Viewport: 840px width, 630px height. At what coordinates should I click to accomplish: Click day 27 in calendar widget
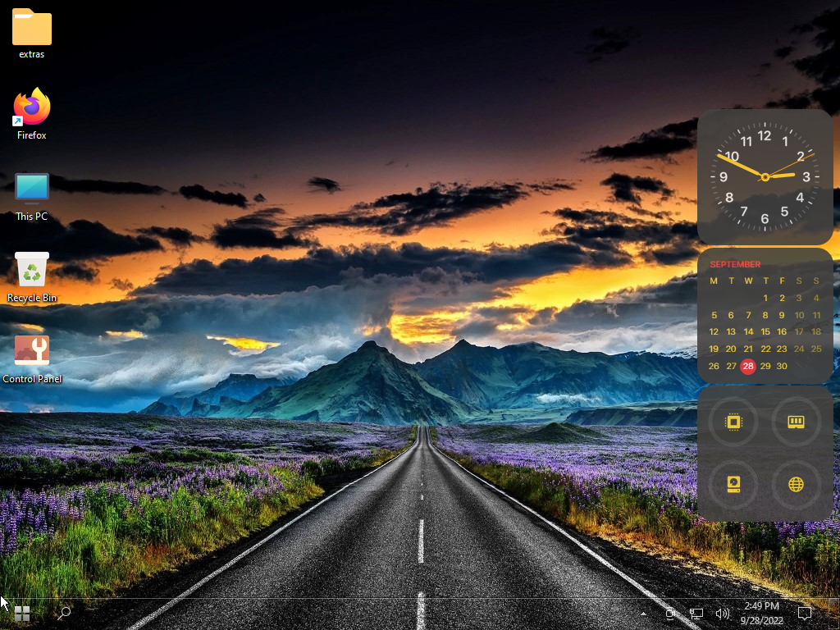coord(731,366)
